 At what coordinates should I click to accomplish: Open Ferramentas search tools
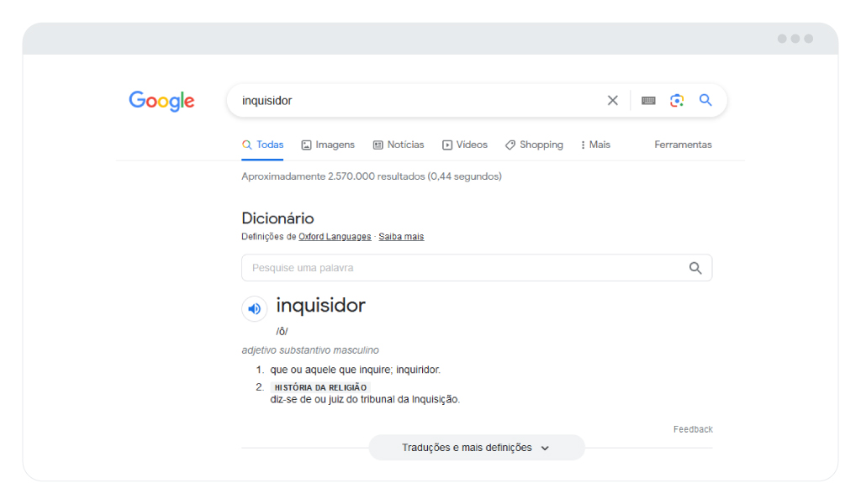coord(683,144)
